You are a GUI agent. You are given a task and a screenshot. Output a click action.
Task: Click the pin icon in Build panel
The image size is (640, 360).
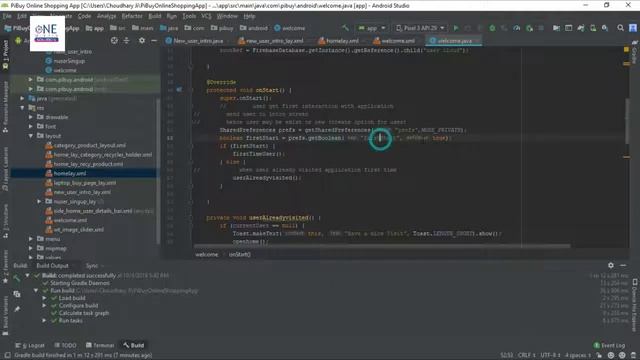[17, 309]
